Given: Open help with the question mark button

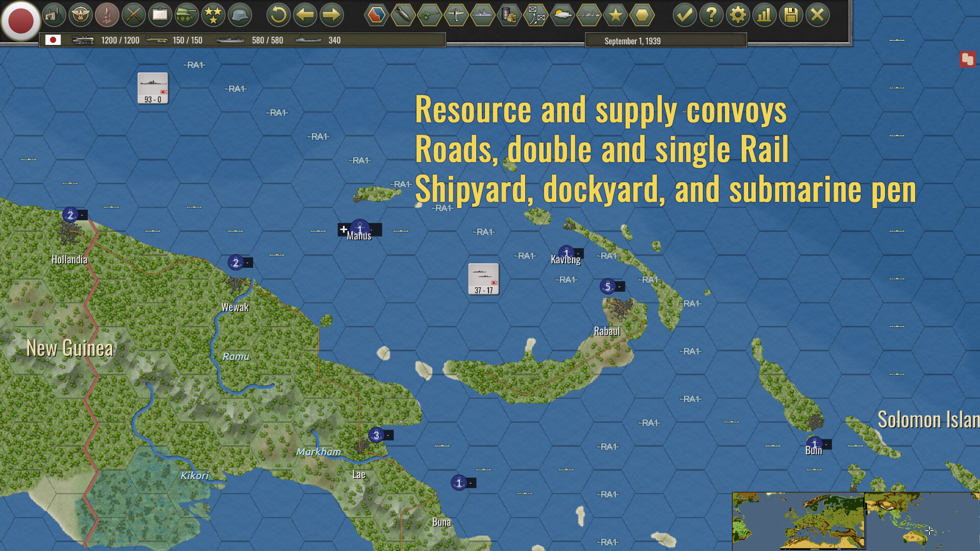Looking at the screenshot, I should (x=712, y=15).
